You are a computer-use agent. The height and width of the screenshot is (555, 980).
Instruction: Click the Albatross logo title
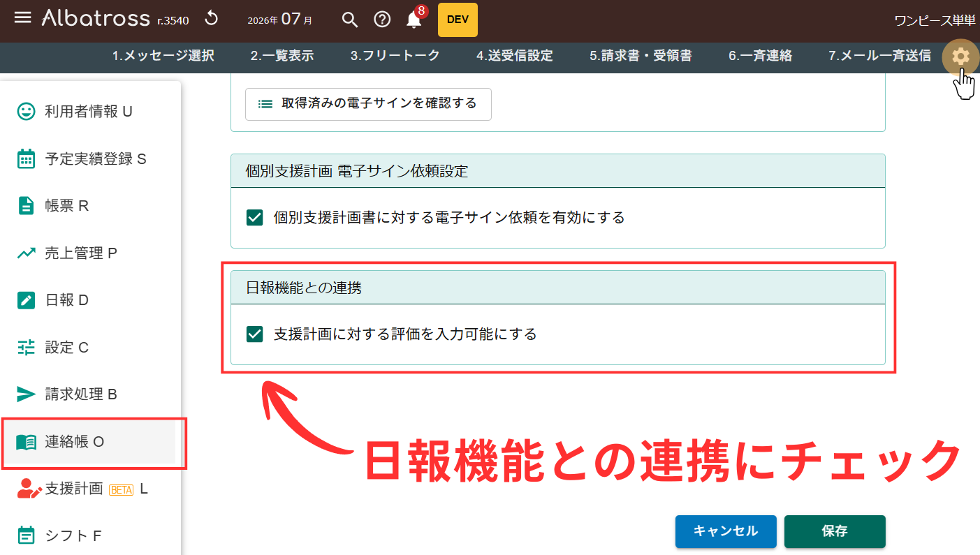coord(96,18)
